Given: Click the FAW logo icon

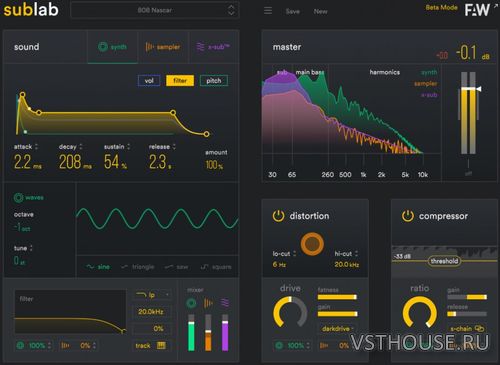Looking at the screenshot, I should (x=477, y=10).
